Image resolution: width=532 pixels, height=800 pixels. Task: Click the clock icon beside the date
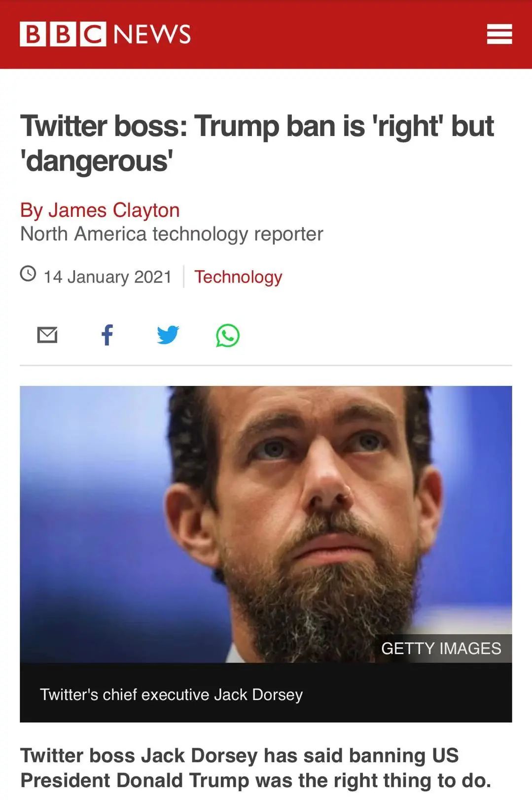[x=28, y=274]
